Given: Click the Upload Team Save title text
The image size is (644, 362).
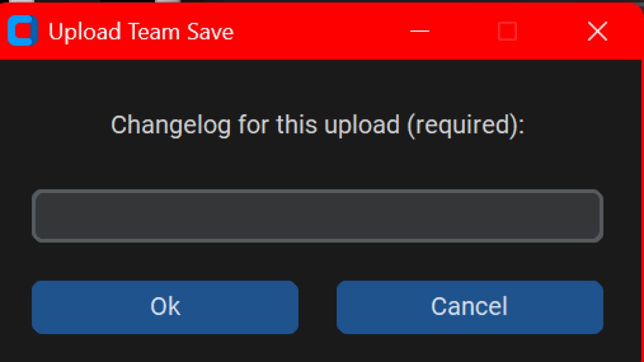Looking at the screenshot, I should (141, 31).
